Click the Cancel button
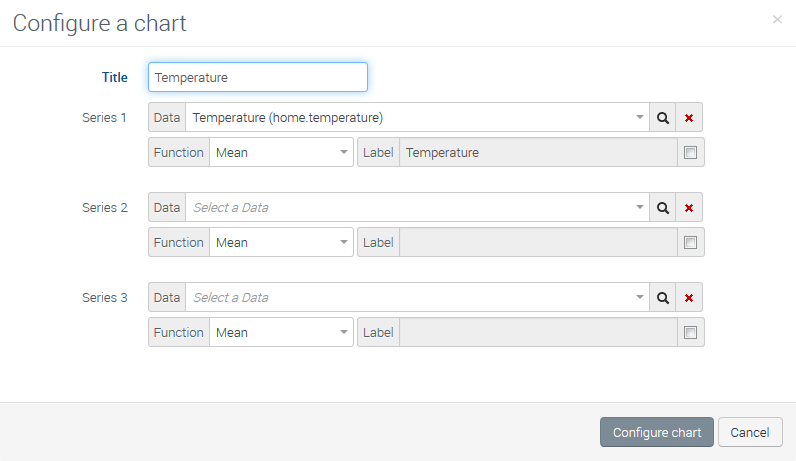The height and width of the screenshot is (461, 796). (x=750, y=432)
